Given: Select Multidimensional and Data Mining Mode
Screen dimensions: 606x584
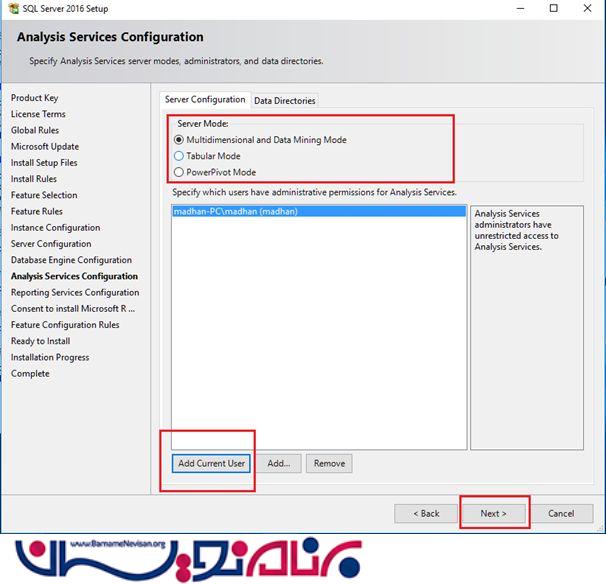Looking at the screenshot, I should tap(179, 140).
